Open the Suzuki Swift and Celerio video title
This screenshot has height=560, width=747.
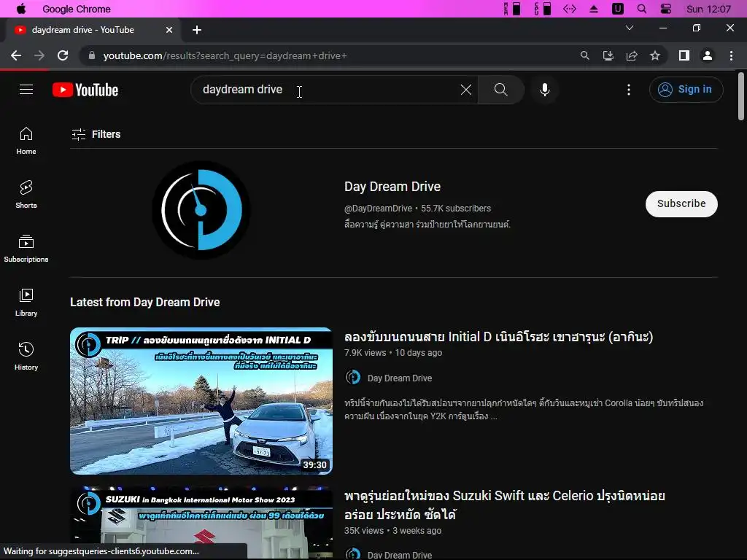pos(505,505)
